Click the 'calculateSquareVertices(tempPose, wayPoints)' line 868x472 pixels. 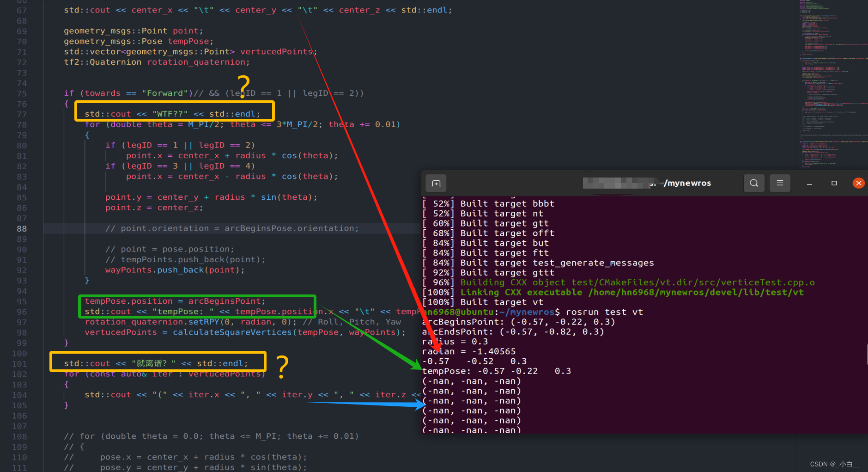(x=245, y=332)
